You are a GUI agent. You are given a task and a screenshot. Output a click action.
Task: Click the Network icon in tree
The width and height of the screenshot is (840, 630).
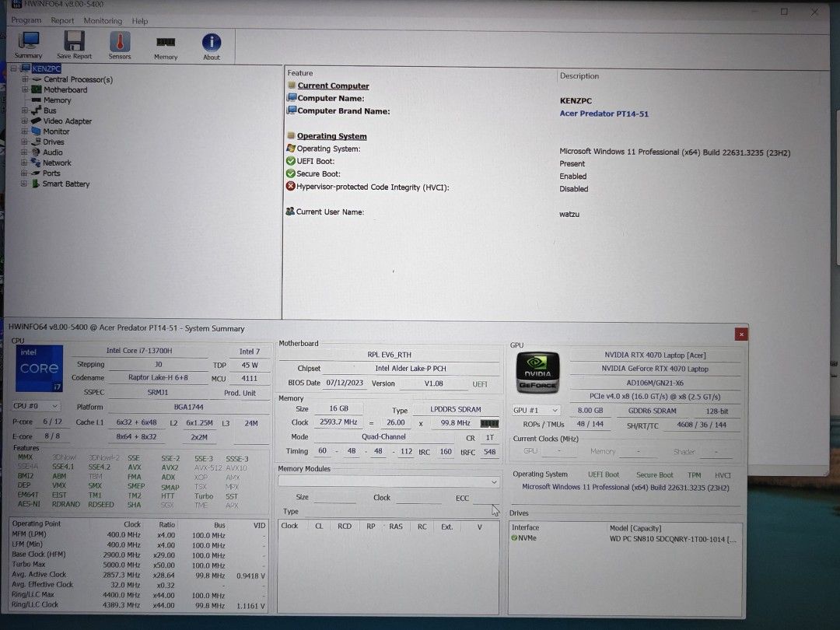coord(36,163)
